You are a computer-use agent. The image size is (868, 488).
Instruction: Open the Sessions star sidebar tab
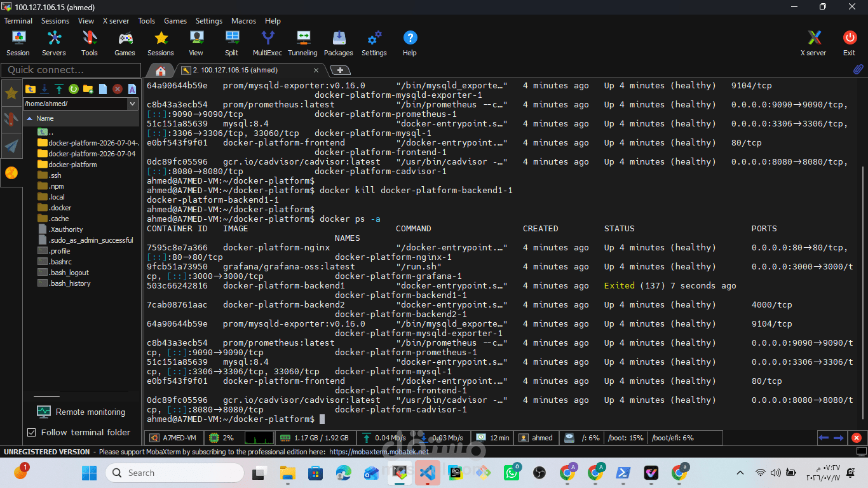pos(11,93)
